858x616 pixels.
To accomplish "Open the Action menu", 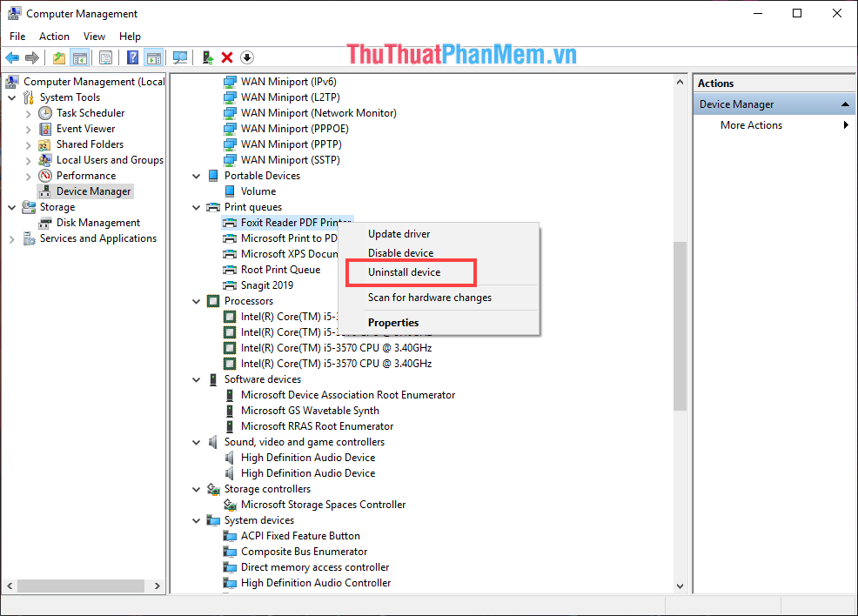I will [54, 36].
